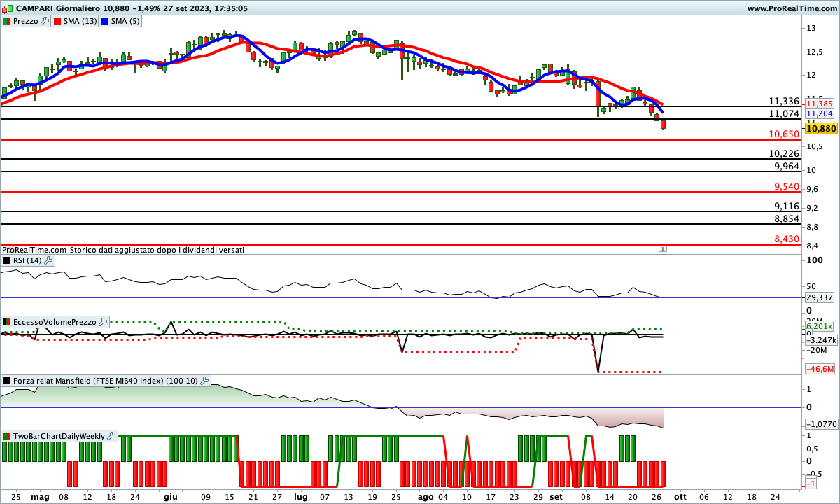Select the Prezzo indicator label
Screen dimensions: 840x504
point(26,21)
